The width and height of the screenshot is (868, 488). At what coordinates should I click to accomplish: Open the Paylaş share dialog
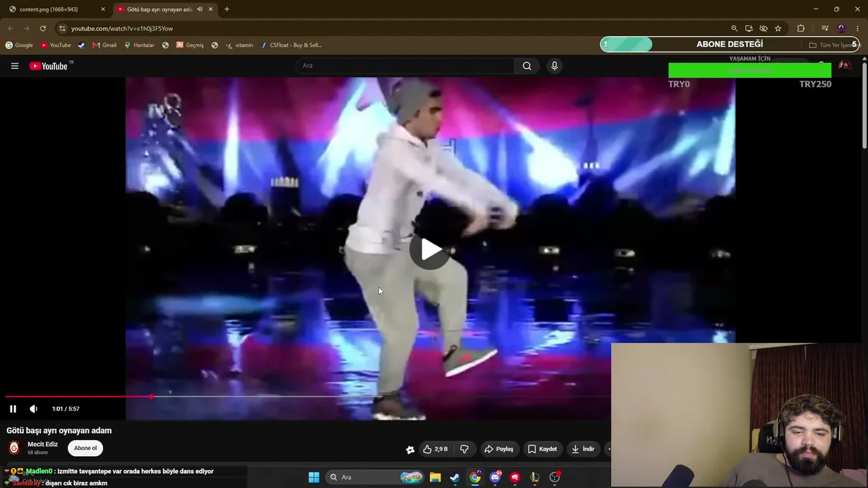(498, 449)
